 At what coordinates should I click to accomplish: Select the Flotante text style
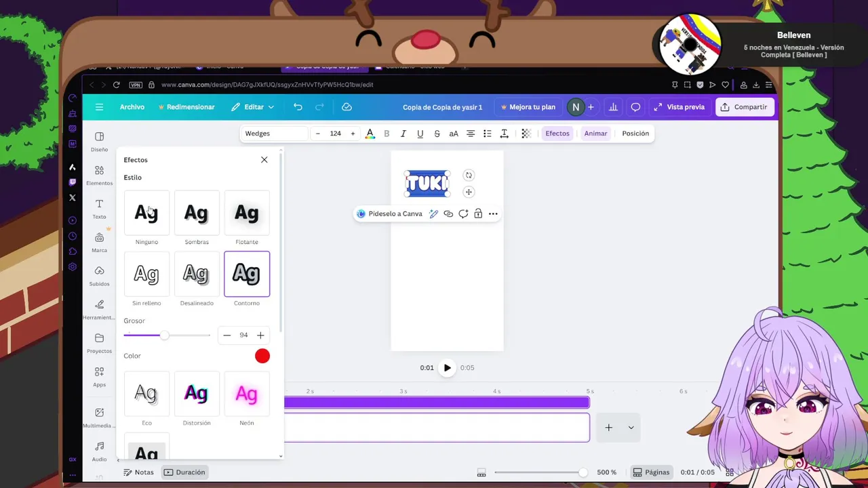247,213
